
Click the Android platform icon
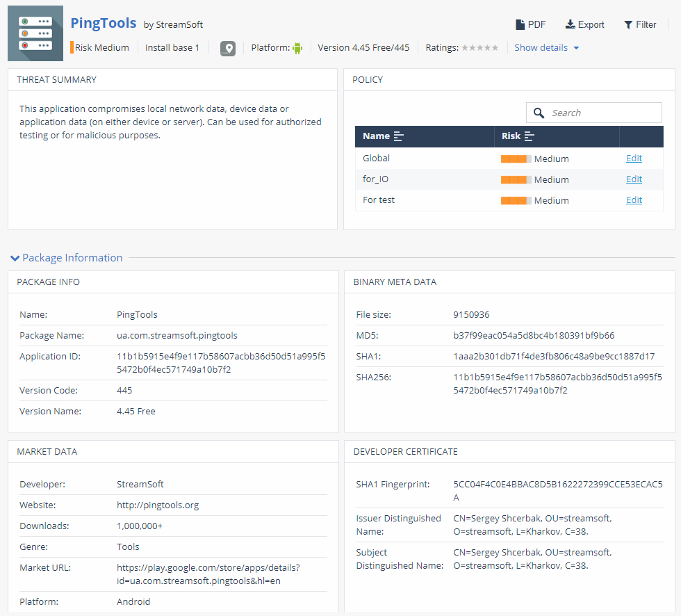coord(297,48)
